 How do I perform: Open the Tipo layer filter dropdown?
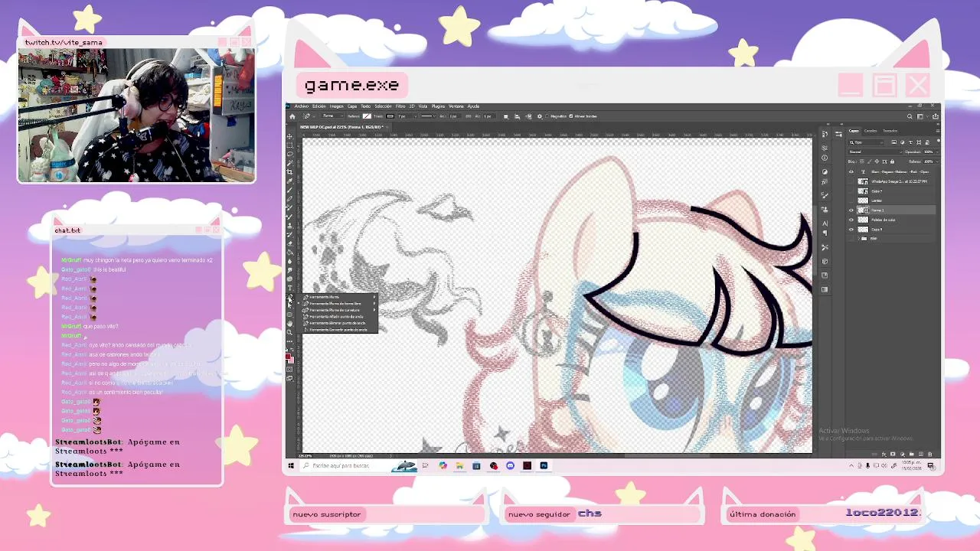(x=866, y=142)
